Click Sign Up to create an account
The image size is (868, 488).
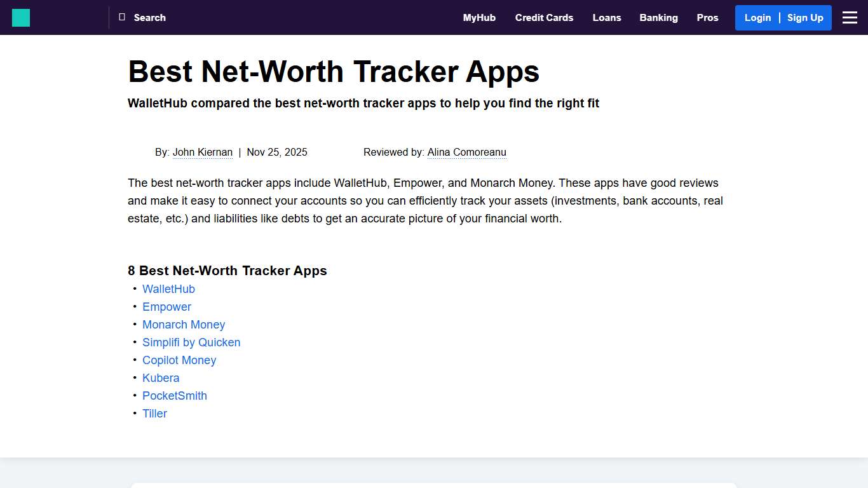point(805,17)
